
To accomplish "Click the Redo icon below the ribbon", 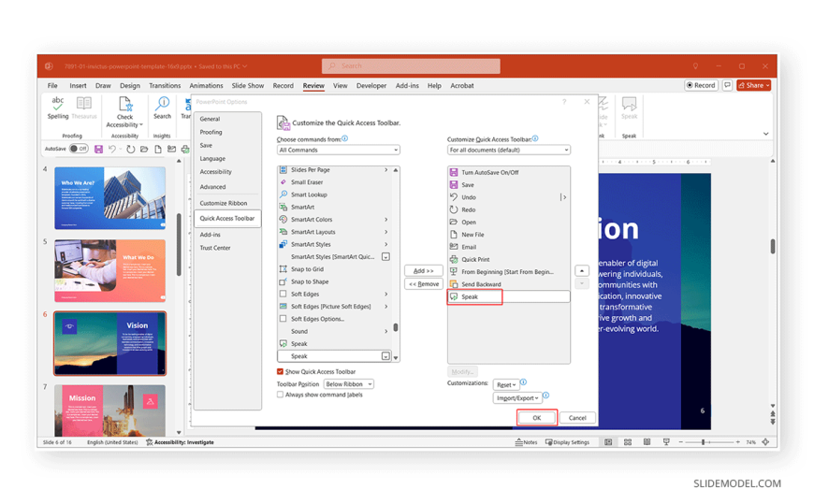I will tap(130, 149).
